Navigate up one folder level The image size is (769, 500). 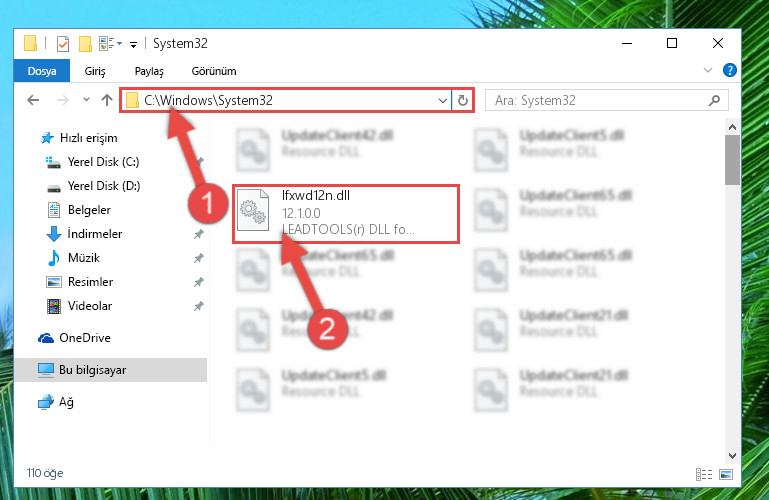(x=107, y=100)
